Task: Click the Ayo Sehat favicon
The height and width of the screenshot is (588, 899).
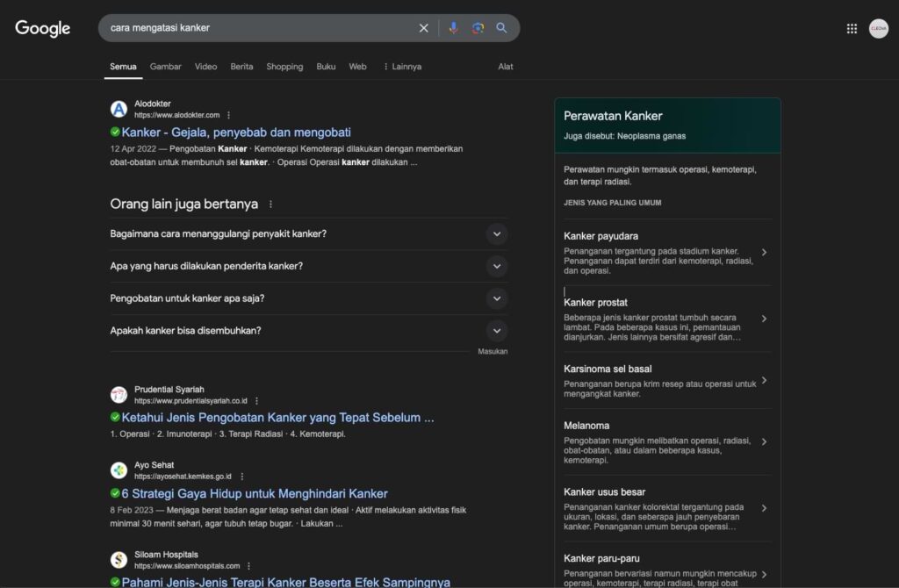Action: tap(119, 470)
